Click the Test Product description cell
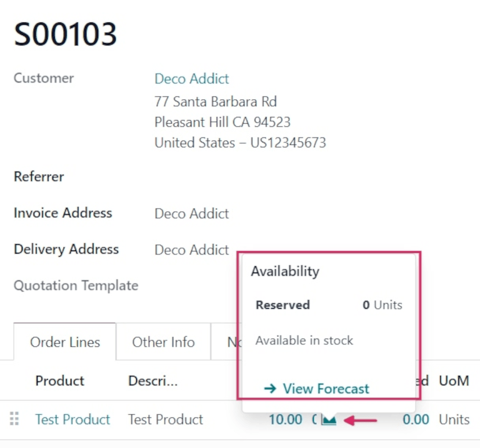This screenshot has width=480, height=448. 166,419
